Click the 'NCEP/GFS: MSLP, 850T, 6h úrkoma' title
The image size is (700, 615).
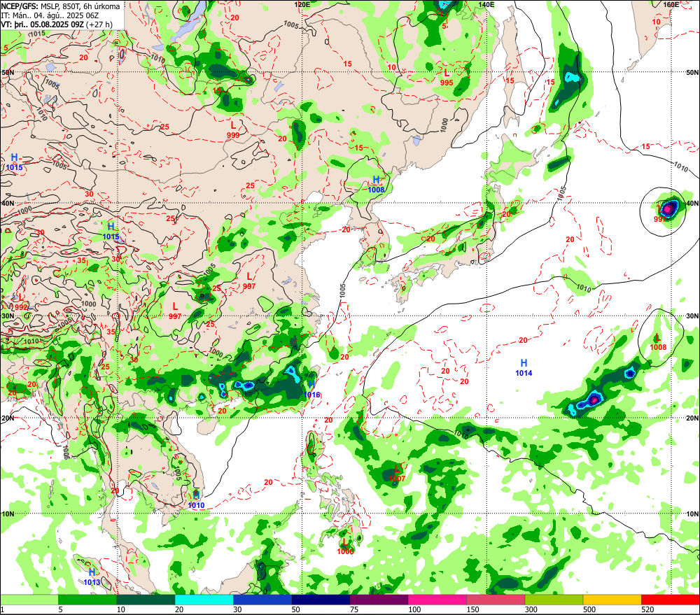(x=60, y=6)
